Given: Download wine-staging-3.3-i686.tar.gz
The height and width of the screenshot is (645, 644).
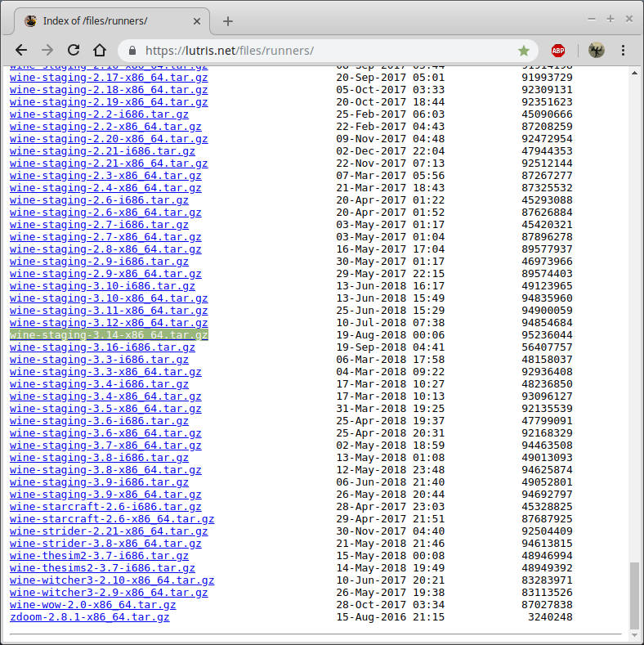Looking at the screenshot, I should tap(99, 360).
